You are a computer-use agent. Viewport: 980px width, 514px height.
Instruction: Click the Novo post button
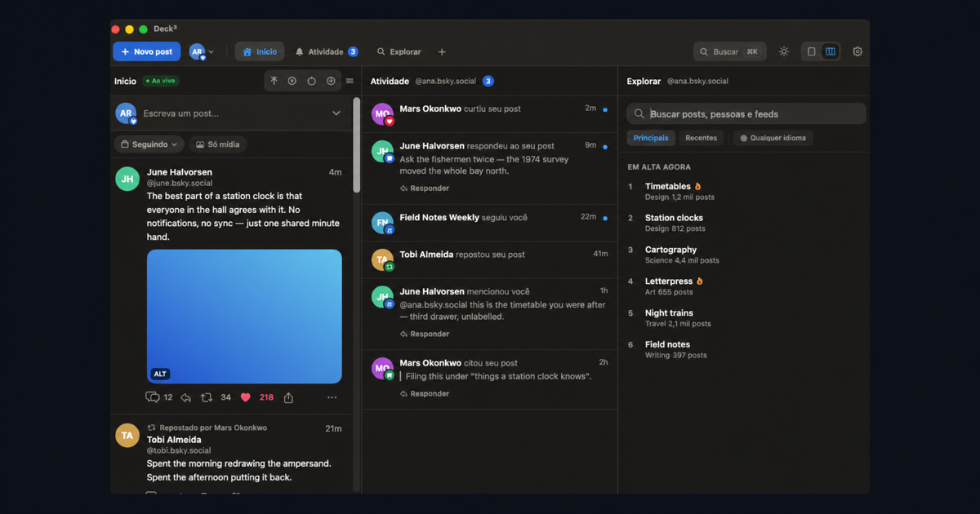click(147, 51)
